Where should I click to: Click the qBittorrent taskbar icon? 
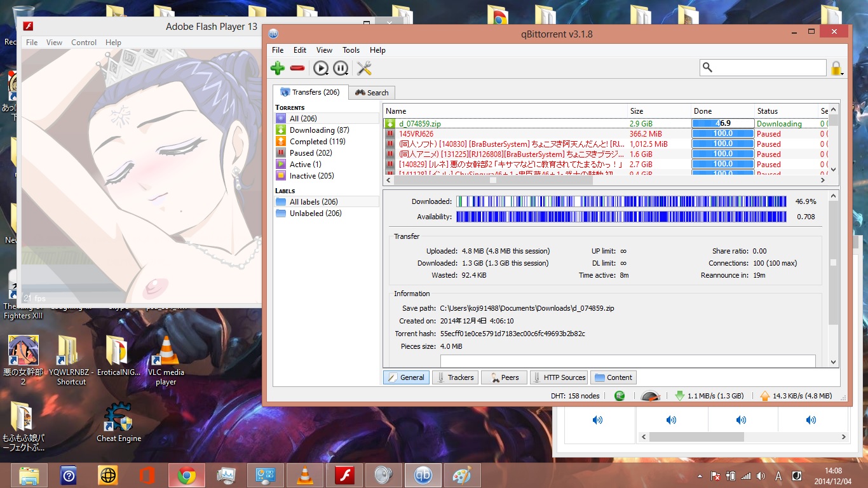[x=423, y=475]
